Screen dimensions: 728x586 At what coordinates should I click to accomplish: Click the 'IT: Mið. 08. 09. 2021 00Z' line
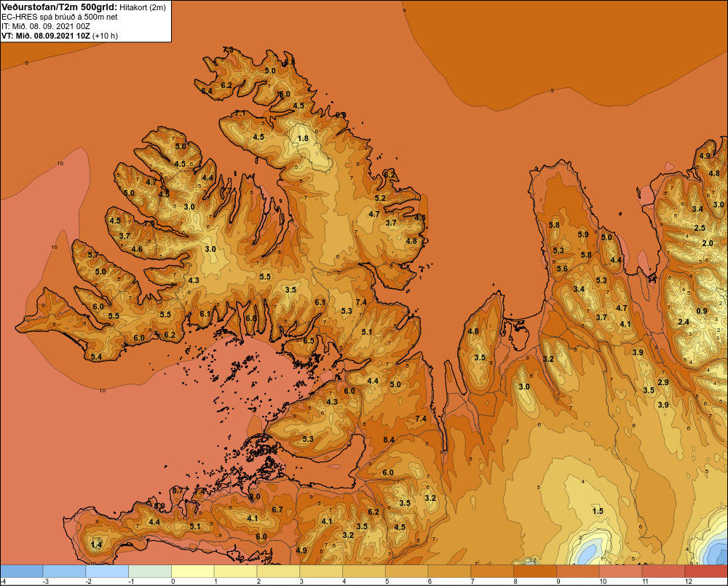tap(46, 26)
